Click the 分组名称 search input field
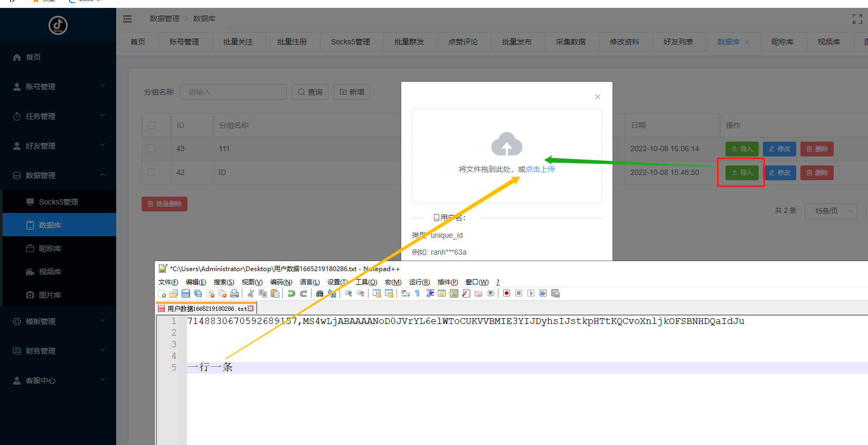This screenshot has height=445, width=868. tap(233, 92)
